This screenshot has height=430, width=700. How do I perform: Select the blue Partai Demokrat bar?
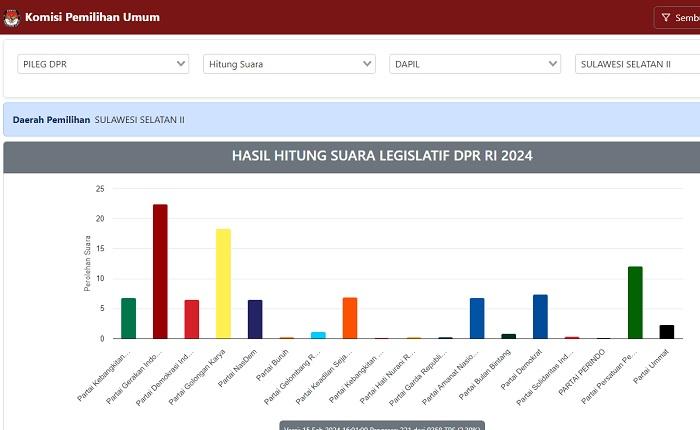[x=540, y=316]
